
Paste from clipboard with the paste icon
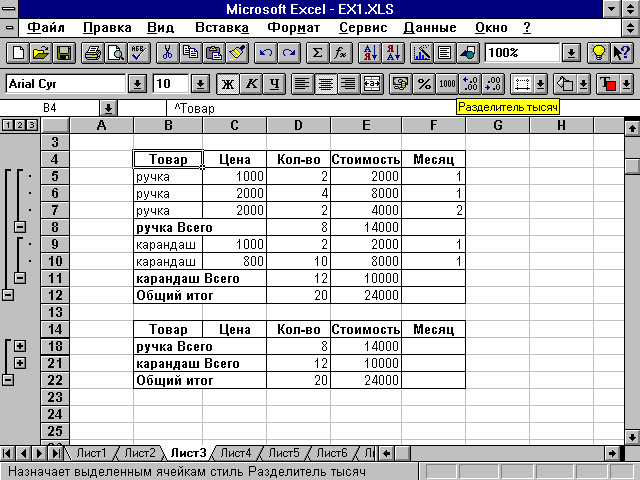pos(214,53)
